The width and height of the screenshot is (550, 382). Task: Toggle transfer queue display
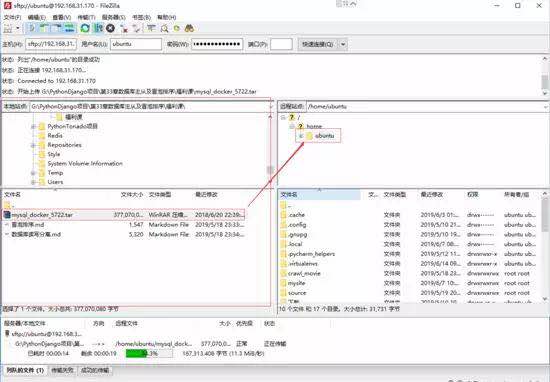[69, 28]
